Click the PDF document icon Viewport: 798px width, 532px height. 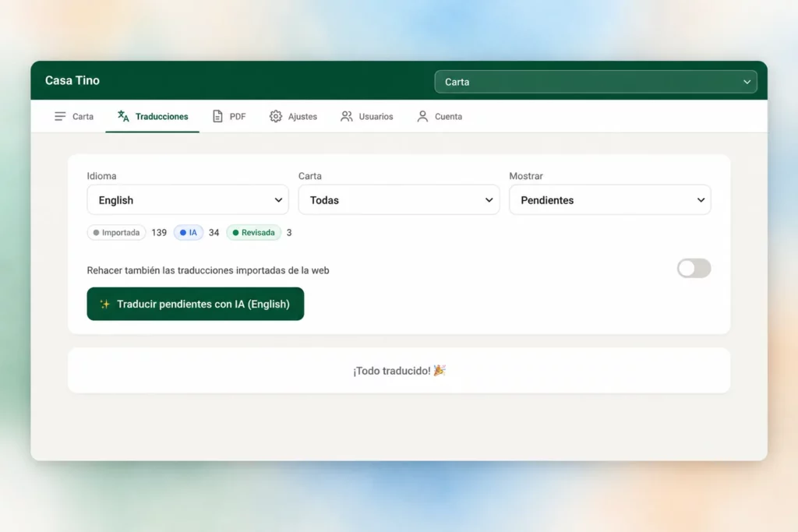(x=217, y=117)
